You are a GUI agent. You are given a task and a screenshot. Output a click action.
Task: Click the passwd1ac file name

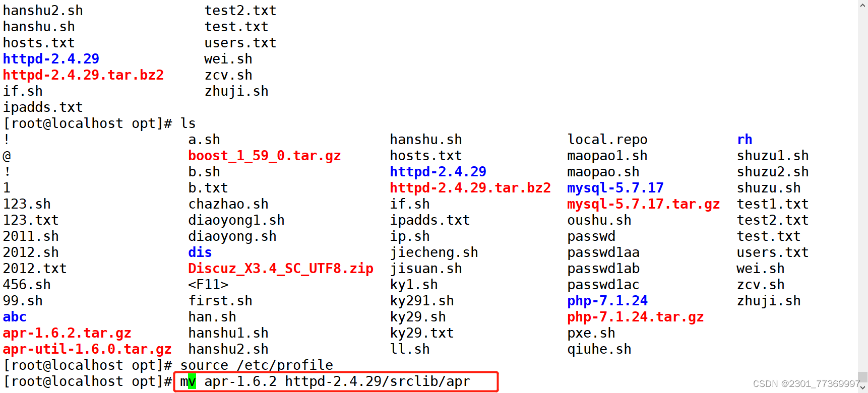pyautogui.click(x=603, y=285)
